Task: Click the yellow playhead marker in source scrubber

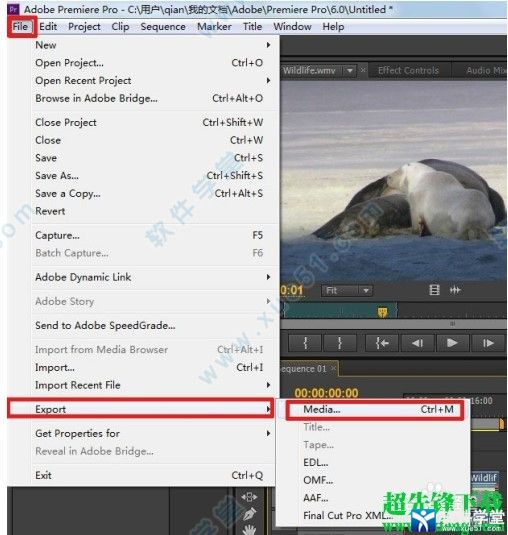Action: tap(382, 312)
